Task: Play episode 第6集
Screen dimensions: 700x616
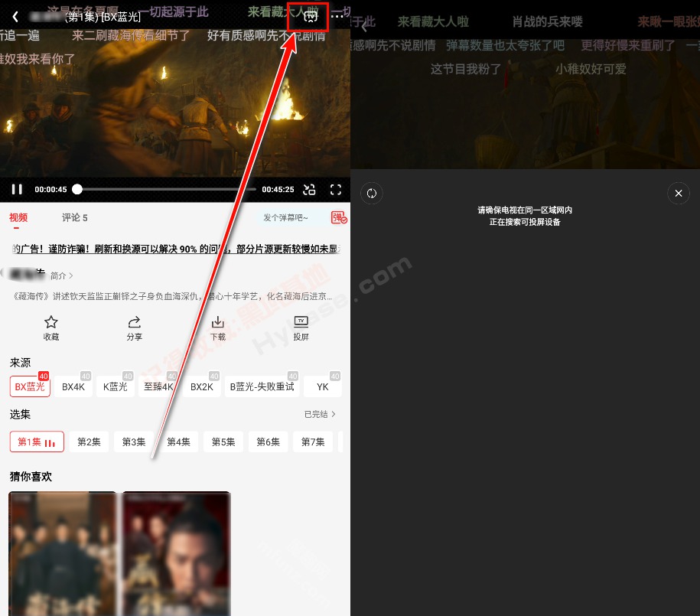Action: [x=268, y=442]
